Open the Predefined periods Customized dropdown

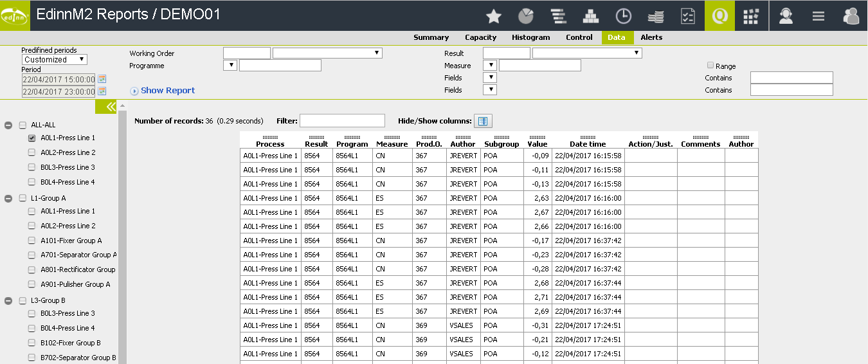[55, 60]
